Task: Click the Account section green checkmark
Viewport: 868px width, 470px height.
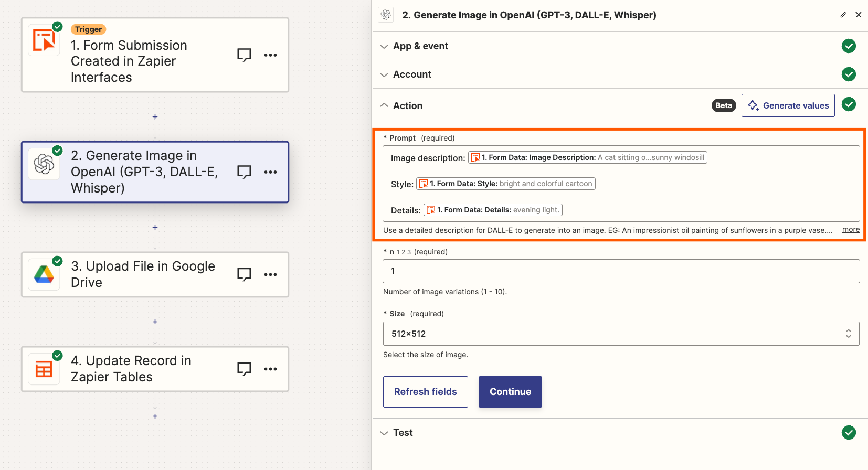Action: (849, 74)
